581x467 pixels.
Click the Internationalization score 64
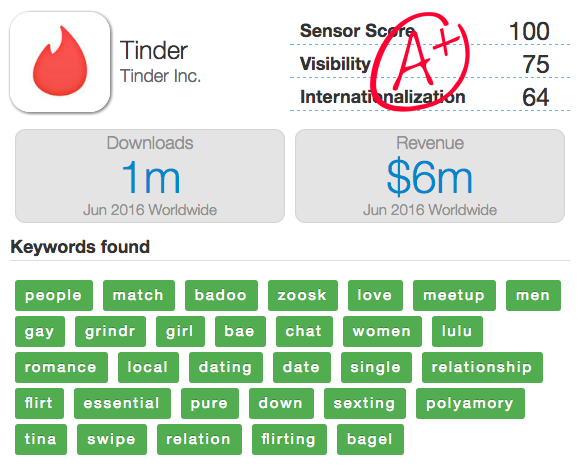[x=535, y=97]
